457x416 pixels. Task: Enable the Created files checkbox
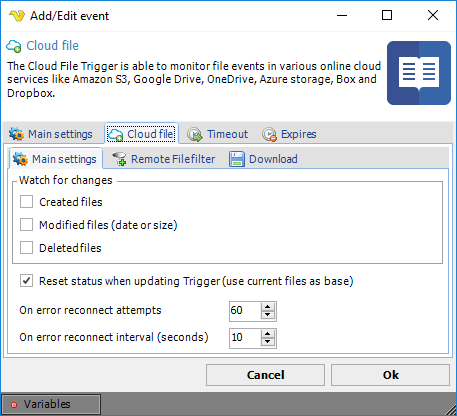click(x=26, y=202)
